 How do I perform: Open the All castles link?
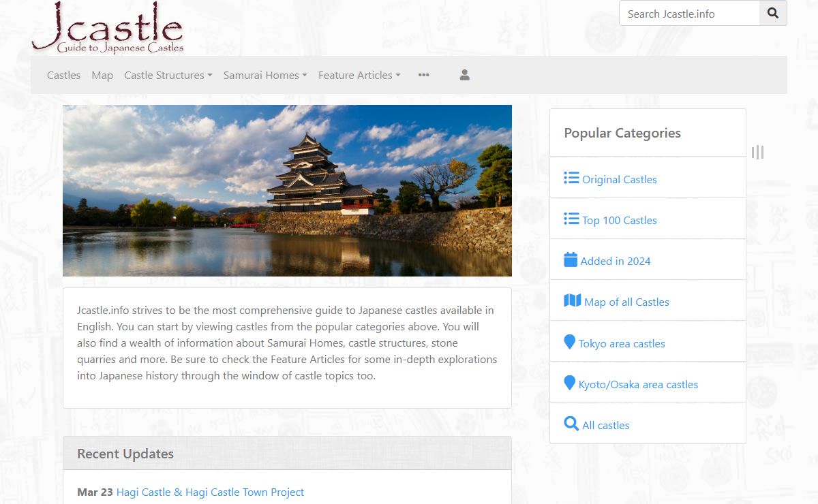606,425
